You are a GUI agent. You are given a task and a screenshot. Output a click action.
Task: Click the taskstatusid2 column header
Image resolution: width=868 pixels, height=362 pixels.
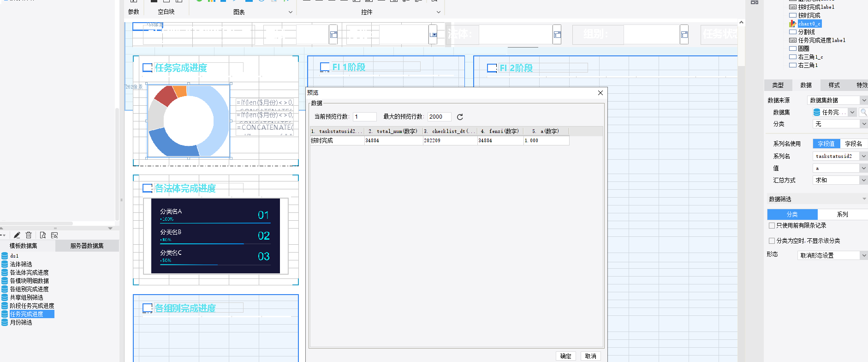(x=337, y=131)
